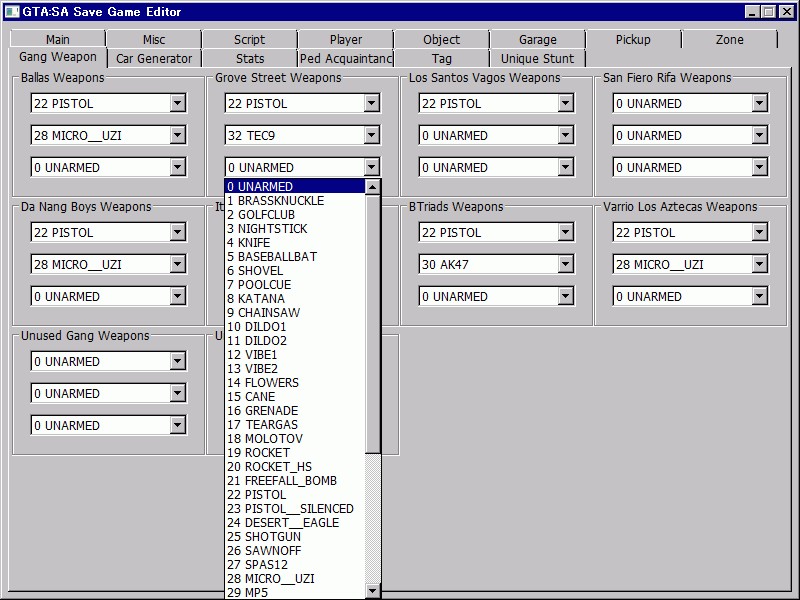Screen dimensions: 800x600
Task: Select the Garage tab
Action: click(x=538, y=39)
